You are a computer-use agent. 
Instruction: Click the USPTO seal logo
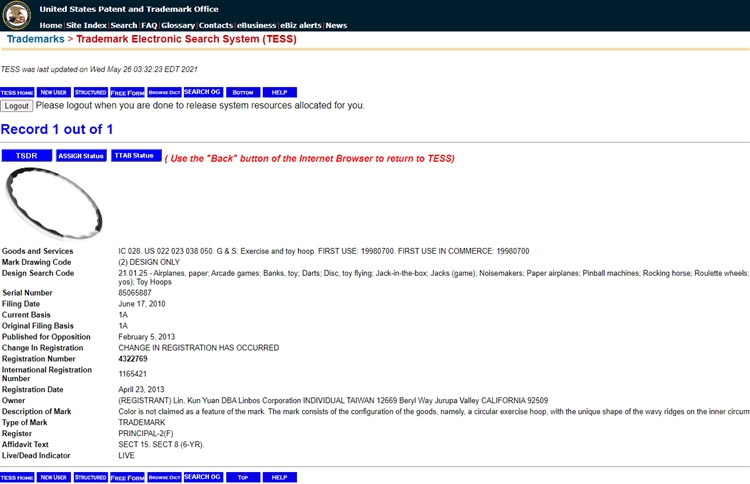point(17,15)
